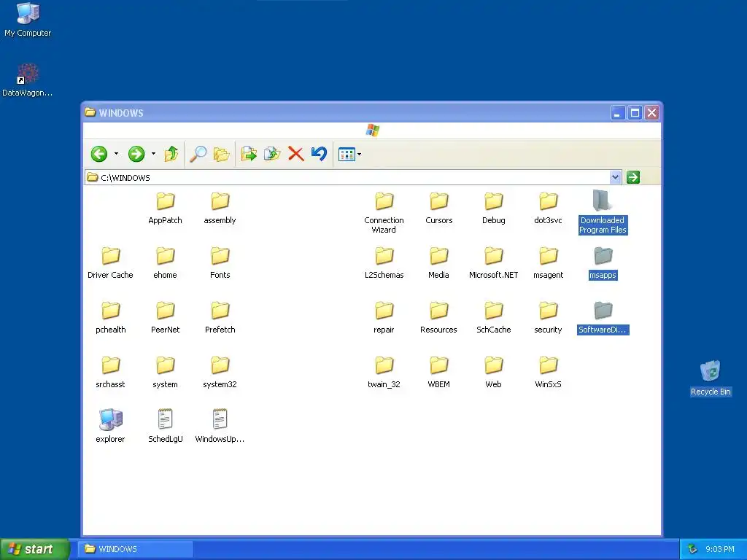This screenshot has width=747, height=560.
Task: Select the PeerNet folder
Action: pos(166,318)
